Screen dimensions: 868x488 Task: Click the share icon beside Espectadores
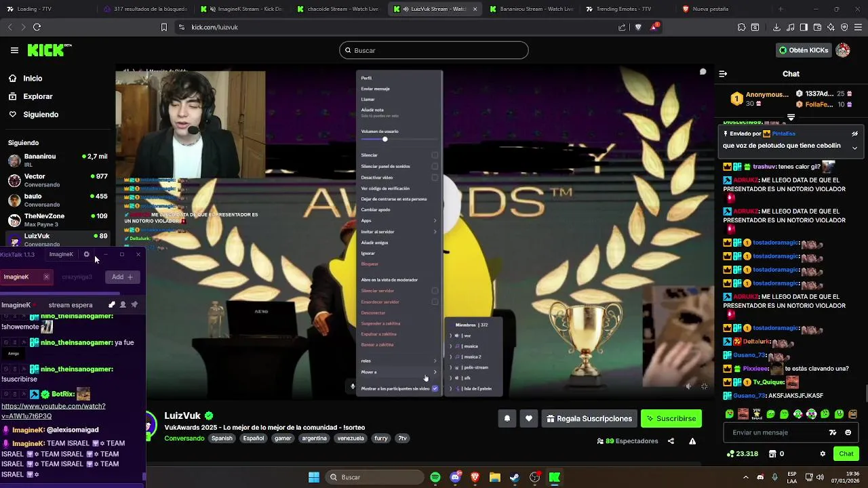(x=671, y=441)
